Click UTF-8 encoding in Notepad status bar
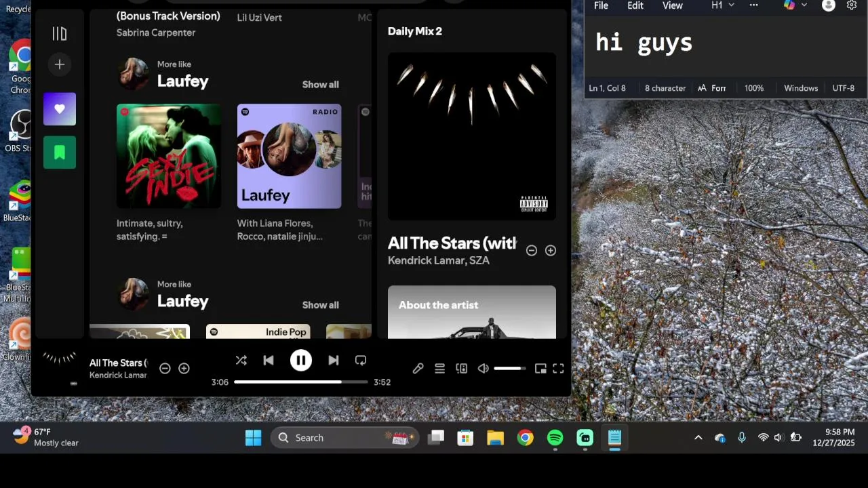868x488 pixels. [844, 88]
